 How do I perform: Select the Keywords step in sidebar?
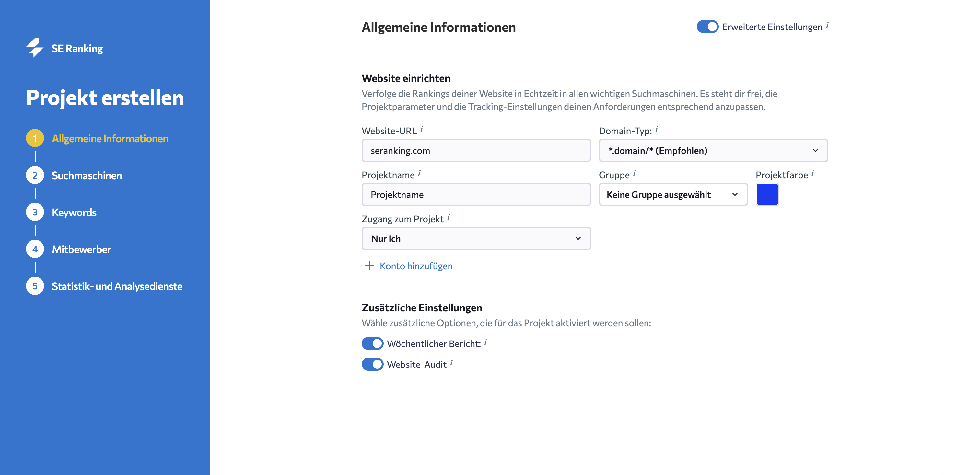point(74,212)
